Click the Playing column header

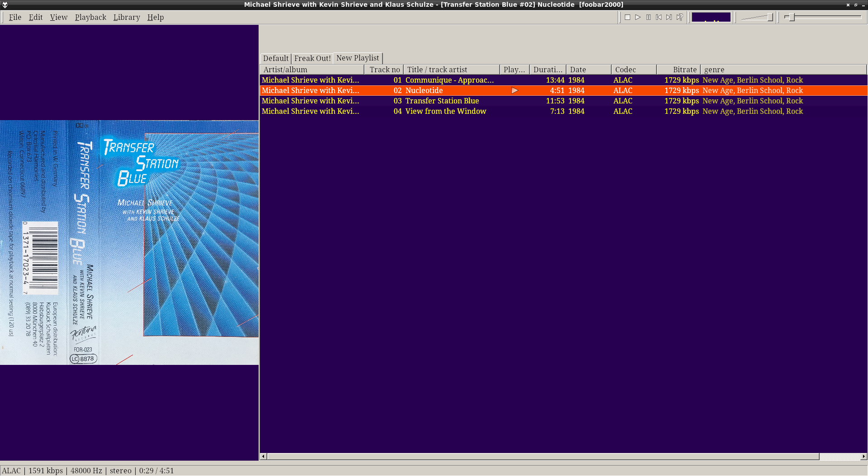tap(514, 70)
